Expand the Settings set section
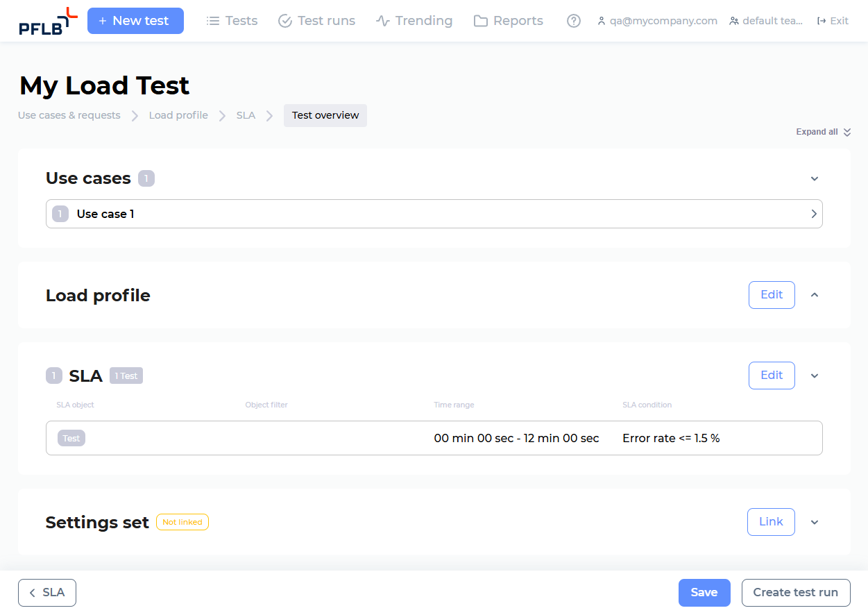The image size is (868, 615). click(x=814, y=521)
